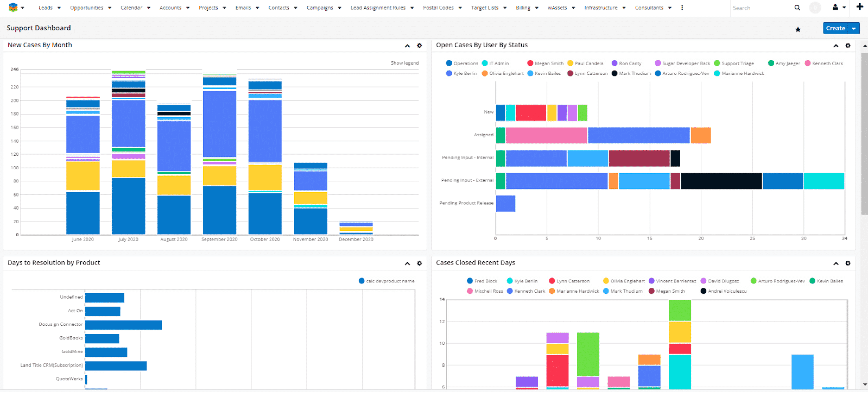The image size is (868, 410).
Task: Open the Projects module tab
Action: pyautogui.click(x=208, y=8)
